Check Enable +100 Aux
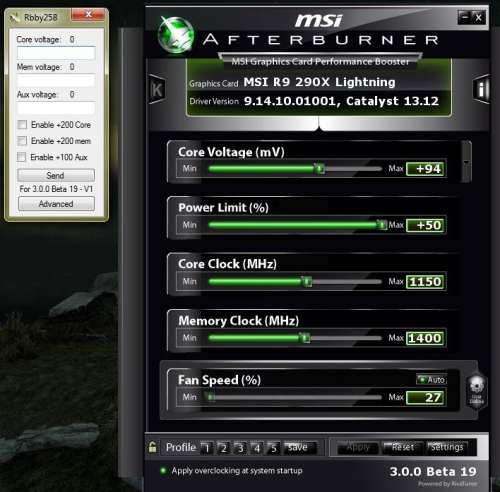Viewport: 500px width, 492px height. tap(21, 157)
